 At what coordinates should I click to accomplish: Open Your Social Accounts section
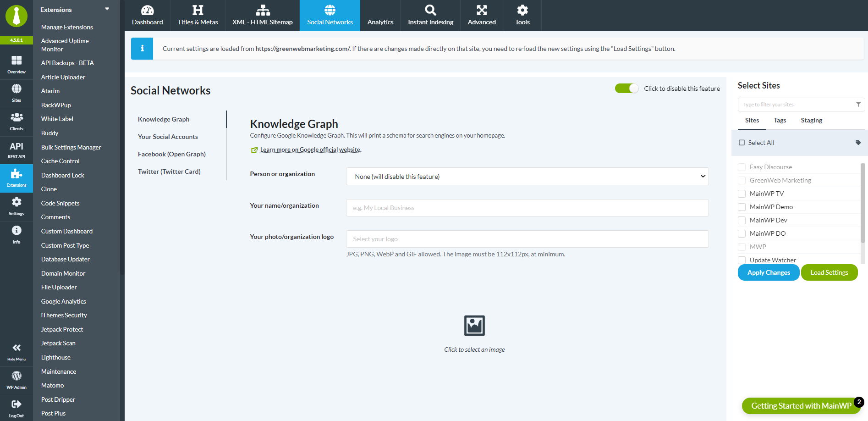[168, 137]
